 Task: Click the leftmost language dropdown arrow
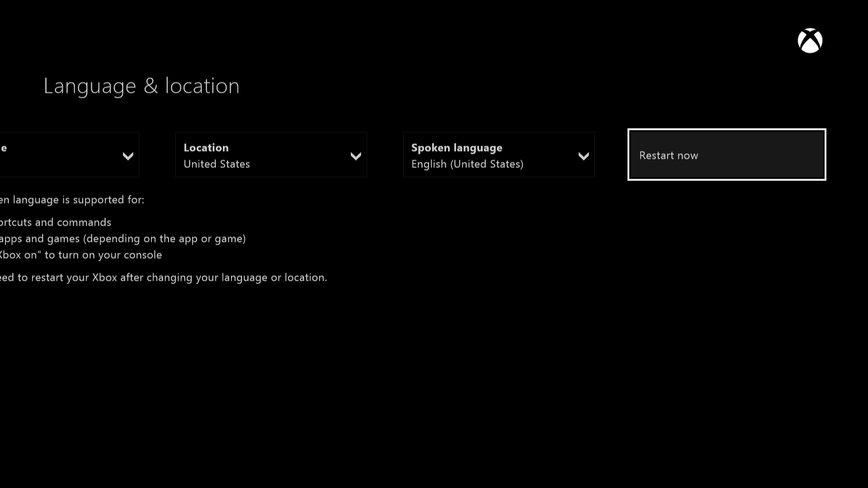(128, 155)
